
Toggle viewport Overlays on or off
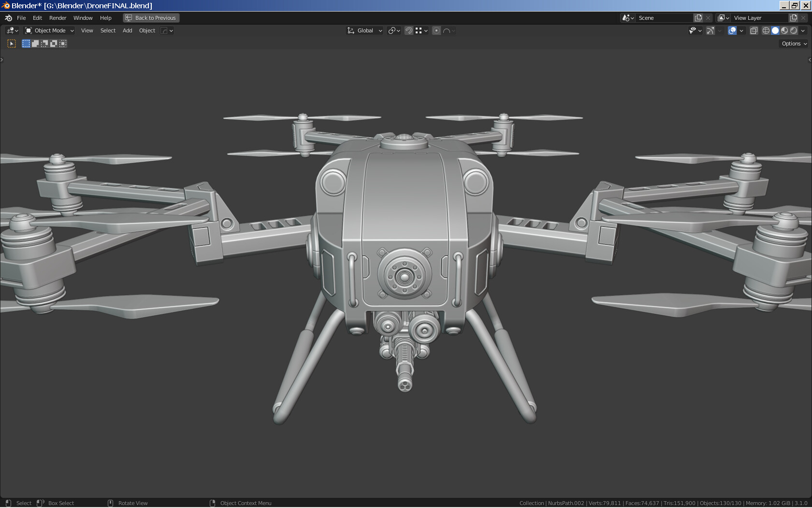[733, 30]
